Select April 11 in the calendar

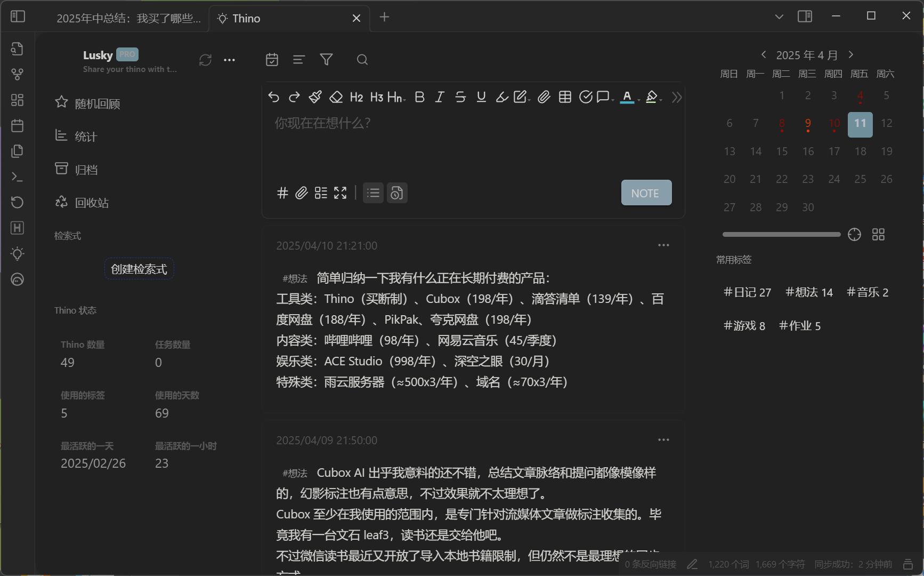click(x=860, y=124)
